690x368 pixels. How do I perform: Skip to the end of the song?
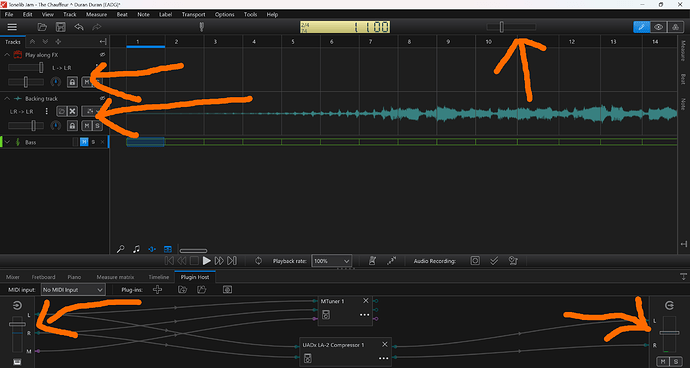pyautogui.click(x=232, y=261)
